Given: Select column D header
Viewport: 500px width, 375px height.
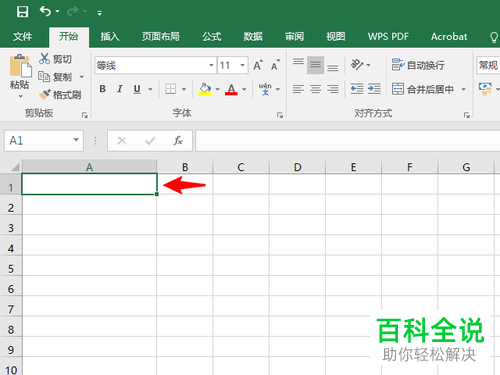Looking at the screenshot, I should tap(297, 167).
